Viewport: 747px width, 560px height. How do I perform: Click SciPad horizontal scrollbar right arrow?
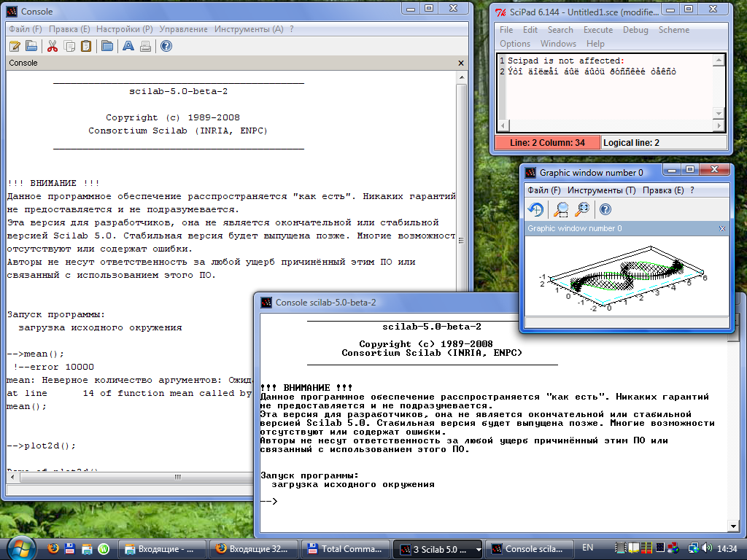719,125
